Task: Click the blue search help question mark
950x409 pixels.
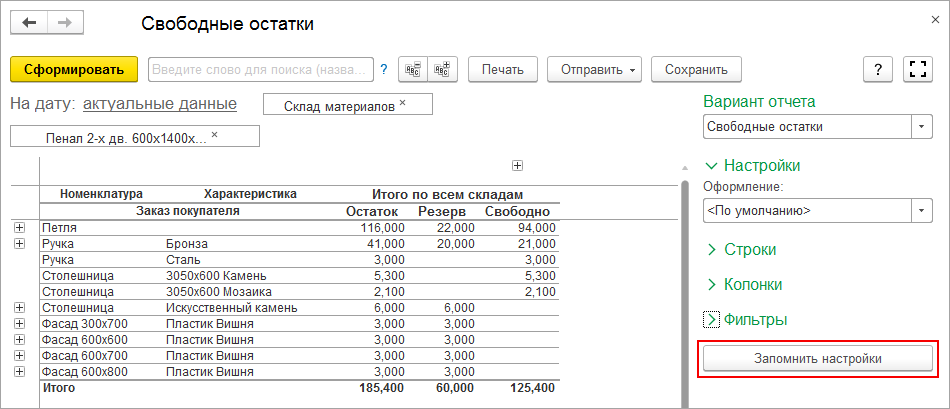Action: (x=383, y=69)
